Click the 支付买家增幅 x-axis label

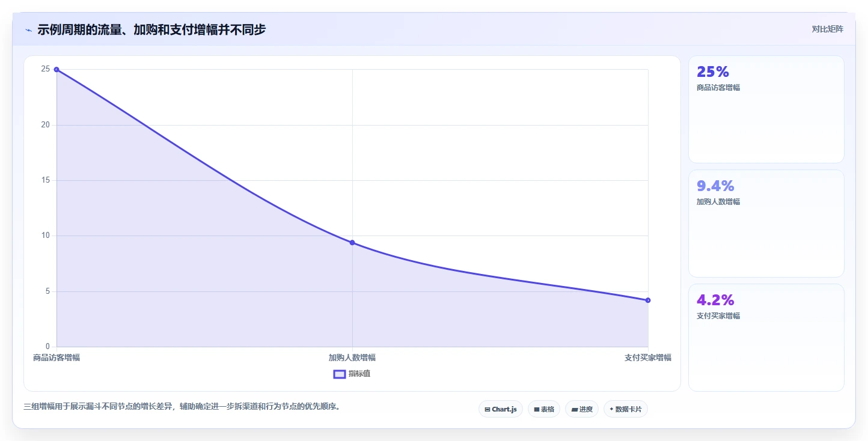point(648,357)
